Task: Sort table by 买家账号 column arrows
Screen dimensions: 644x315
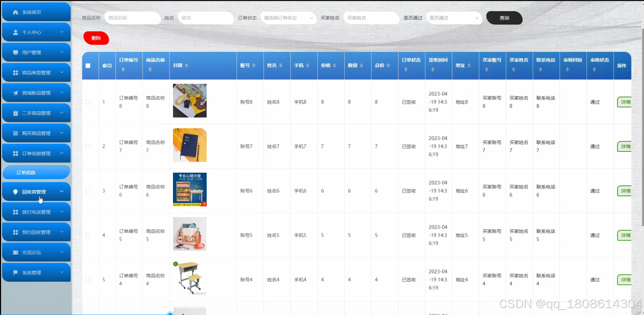Action: click(487, 69)
